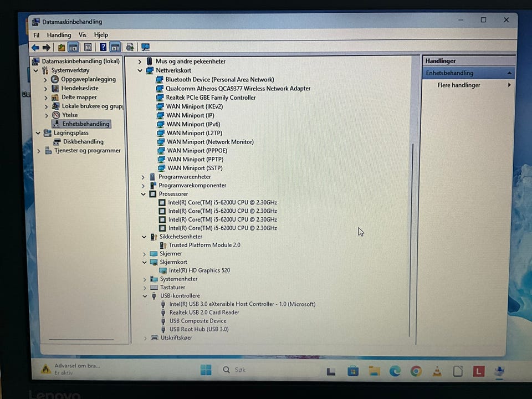Collapse the Nettverkskort category
Image resolution: width=532 pixels, height=399 pixels.
pyautogui.click(x=140, y=70)
